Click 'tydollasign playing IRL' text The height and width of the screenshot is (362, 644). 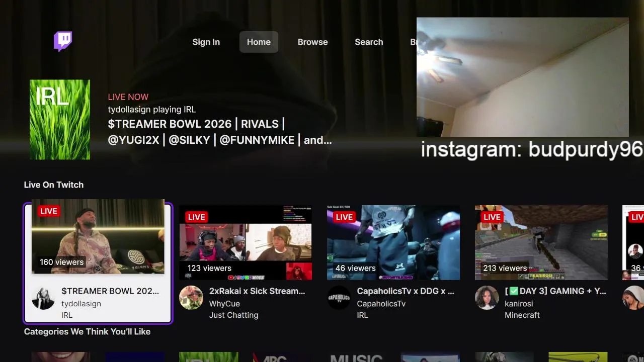coord(151,109)
